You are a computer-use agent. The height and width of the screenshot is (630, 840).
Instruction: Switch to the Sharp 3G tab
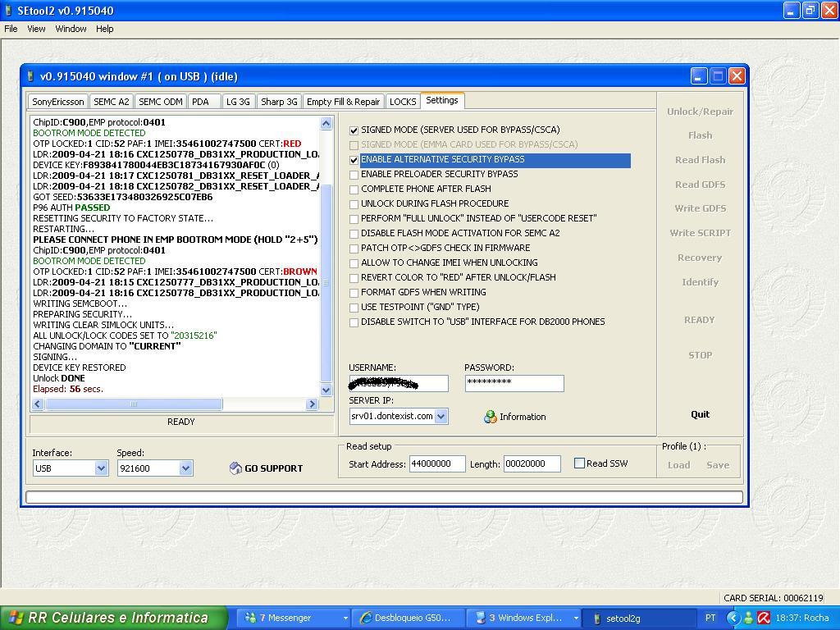pyautogui.click(x=279, y=101)
